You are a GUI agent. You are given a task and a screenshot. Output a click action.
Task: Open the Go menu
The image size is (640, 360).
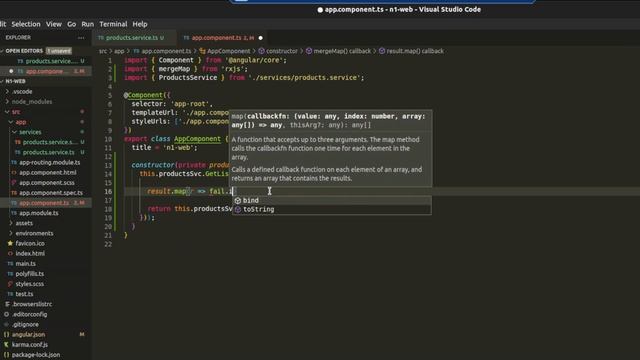coord(71,24)
